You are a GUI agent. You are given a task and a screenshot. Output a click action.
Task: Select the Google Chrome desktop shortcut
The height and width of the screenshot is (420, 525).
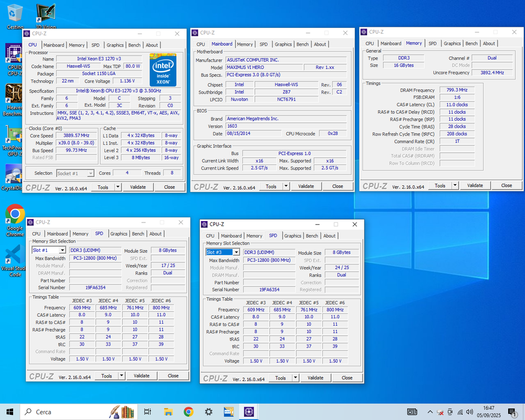click(15, 220)
